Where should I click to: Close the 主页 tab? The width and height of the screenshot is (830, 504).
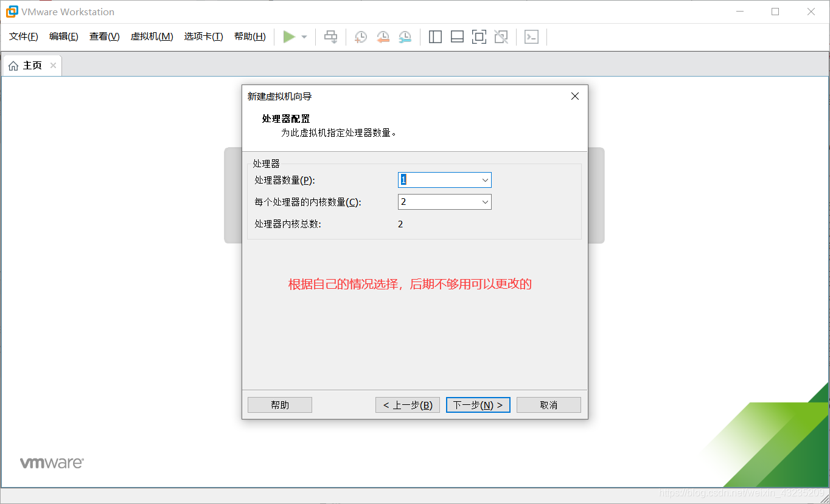[53, 66]
